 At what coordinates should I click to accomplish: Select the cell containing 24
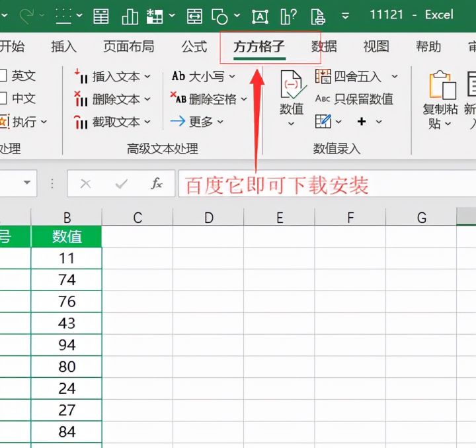click(67, 388)
